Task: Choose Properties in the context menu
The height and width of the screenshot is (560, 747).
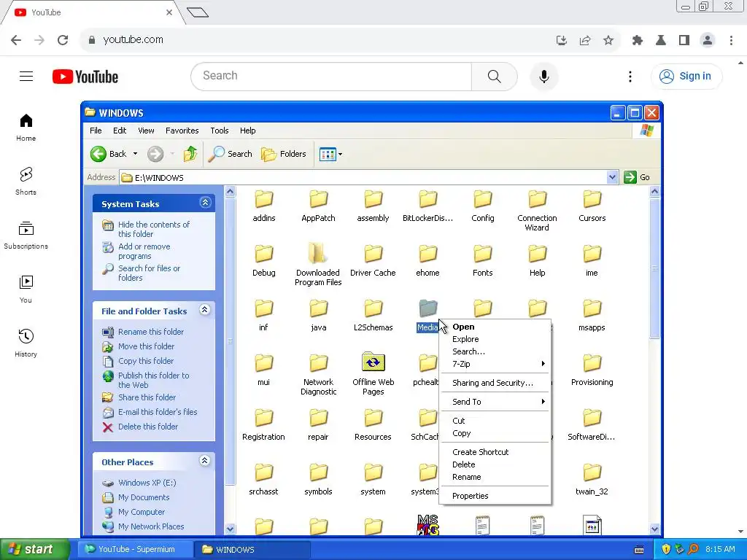Action: point(495,496)
